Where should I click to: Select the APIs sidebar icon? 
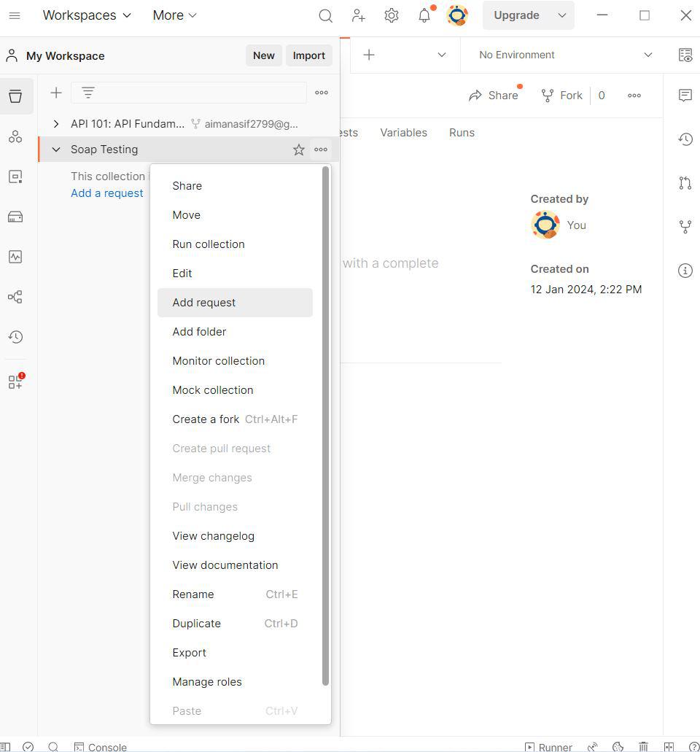[15, 136]
